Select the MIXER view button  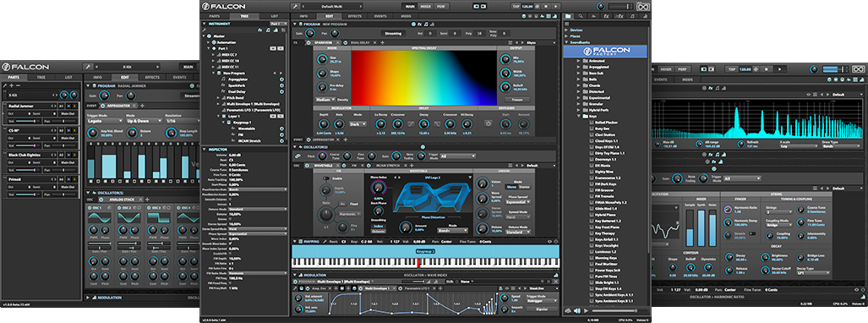425,7
